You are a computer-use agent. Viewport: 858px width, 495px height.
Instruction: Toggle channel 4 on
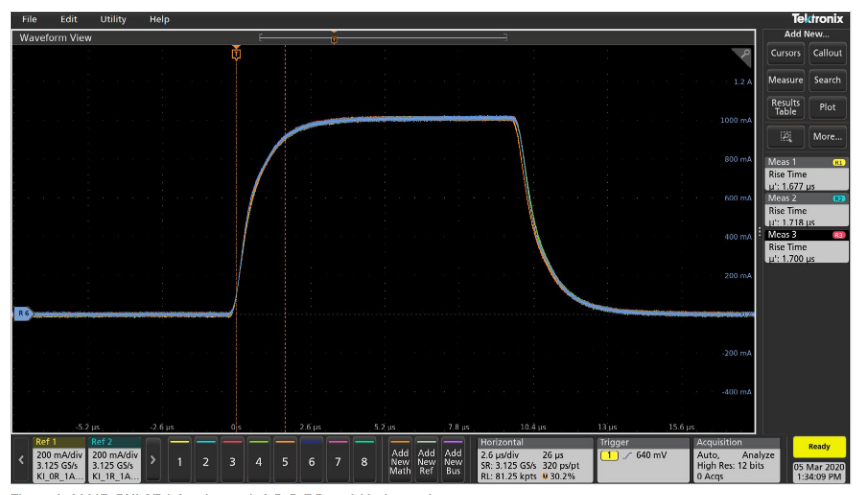tap(258, 462)
